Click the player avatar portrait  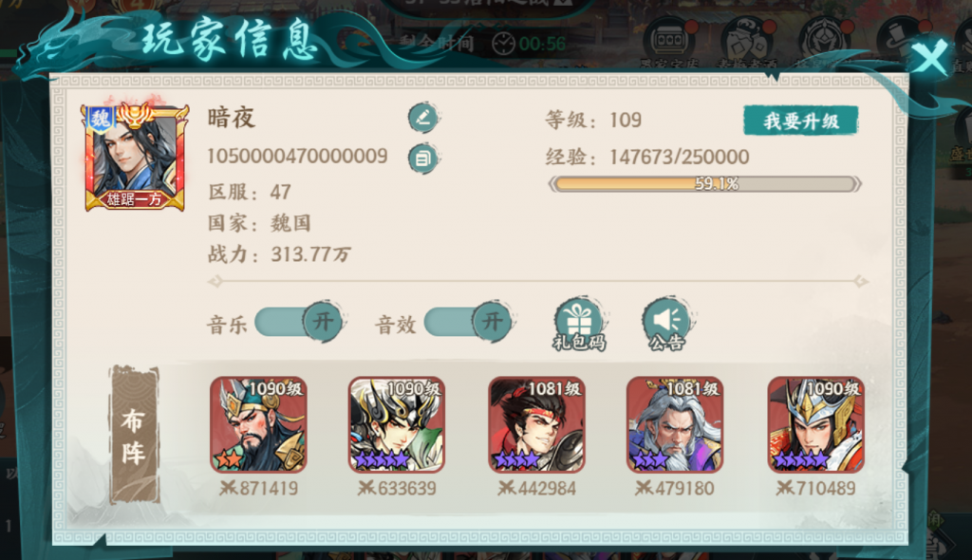(x=135, y=157)
